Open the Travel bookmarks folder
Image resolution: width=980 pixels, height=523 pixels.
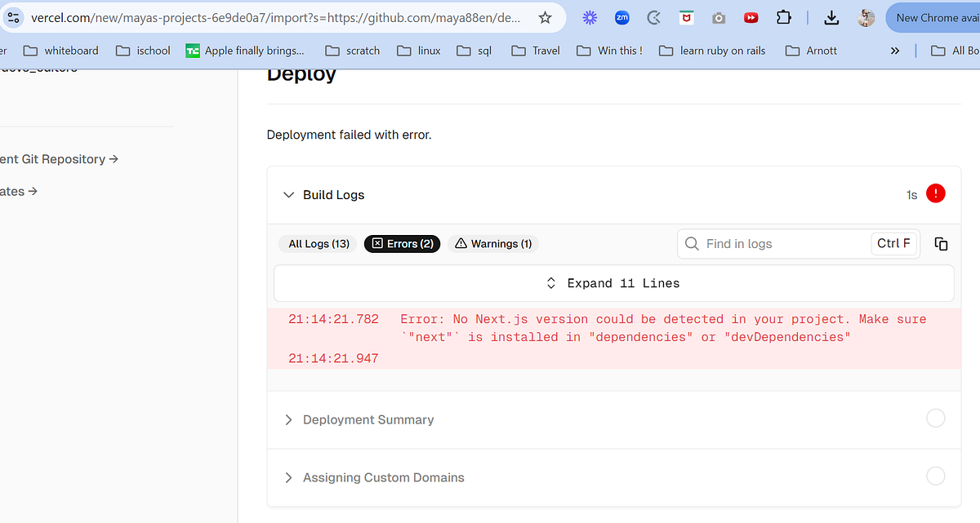(535, 50)
